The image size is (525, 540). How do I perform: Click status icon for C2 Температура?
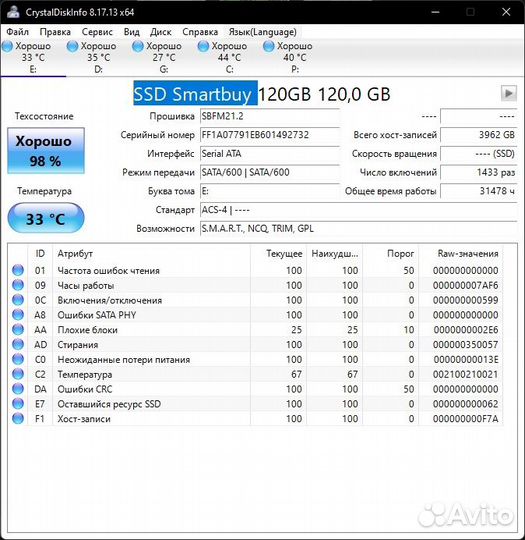(x=18, y=374)
